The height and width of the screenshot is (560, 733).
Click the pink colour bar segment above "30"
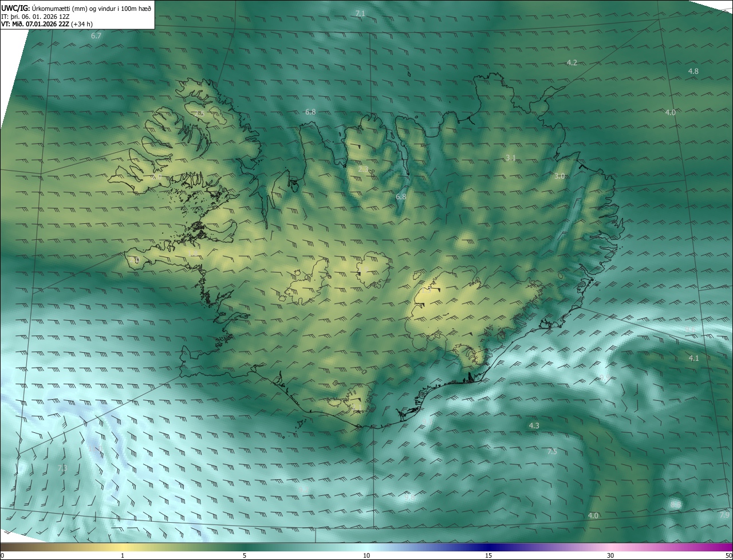point(610,547)
